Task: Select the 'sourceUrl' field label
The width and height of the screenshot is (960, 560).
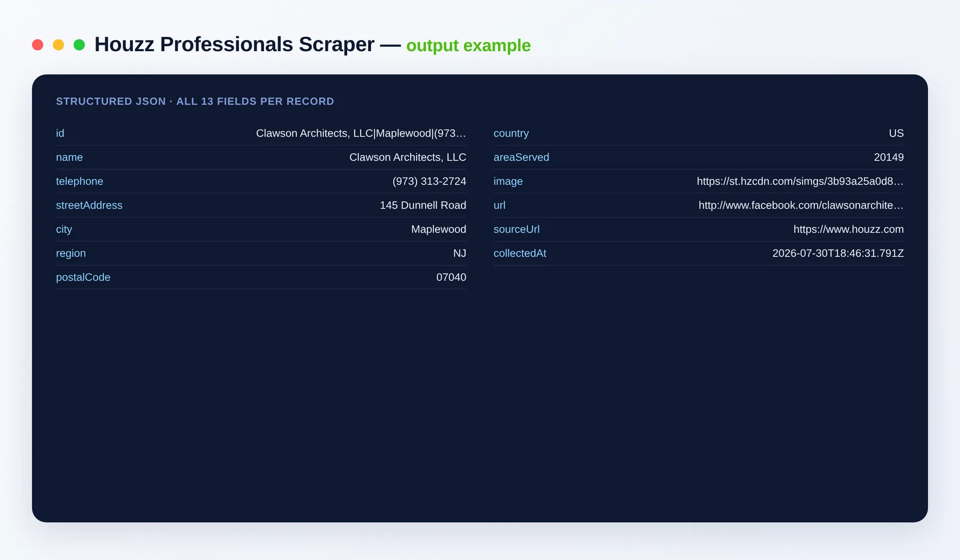Action: click(x=516, y=229)
